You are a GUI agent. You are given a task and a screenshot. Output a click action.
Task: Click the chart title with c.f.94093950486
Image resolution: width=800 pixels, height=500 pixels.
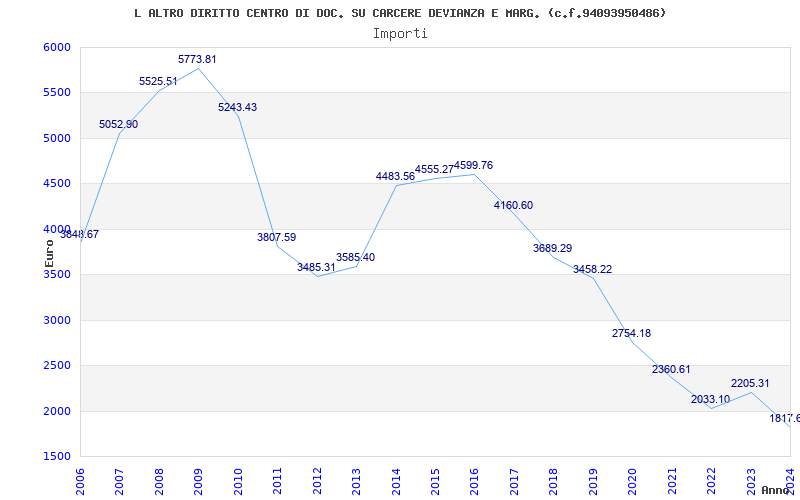point(400,13)
